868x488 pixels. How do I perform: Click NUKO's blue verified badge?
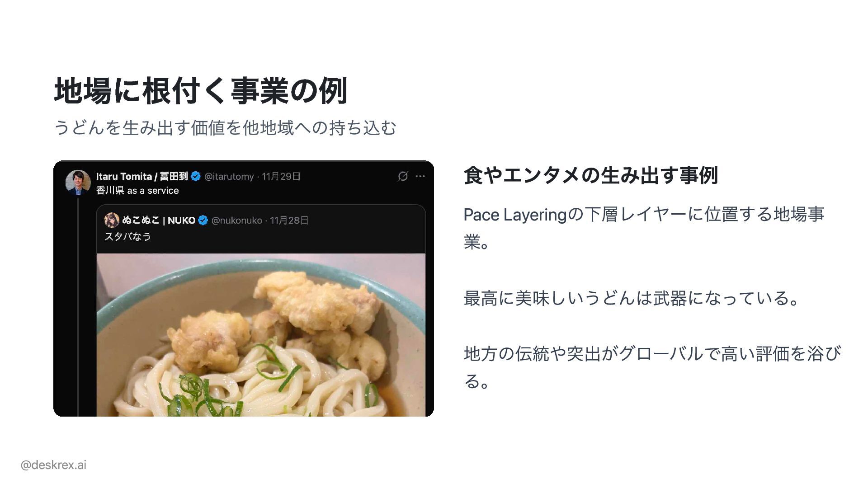pyautogui.click(x=203, y=220)
